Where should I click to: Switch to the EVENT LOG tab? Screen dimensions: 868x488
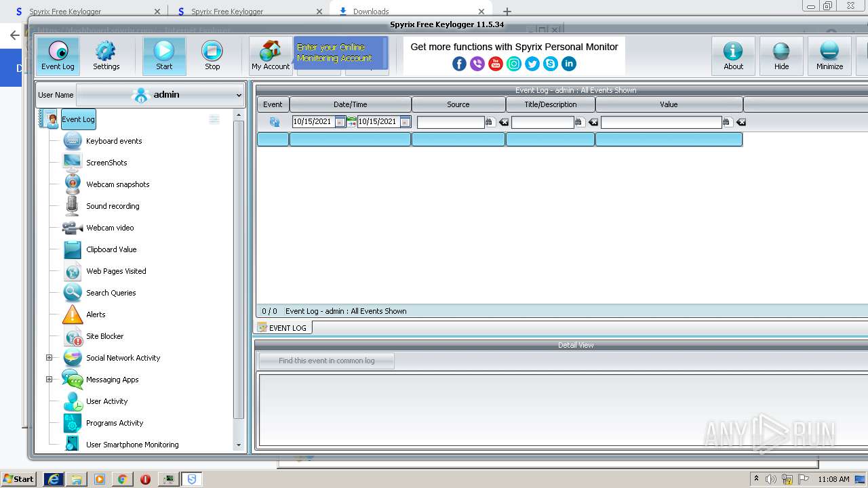283,328
